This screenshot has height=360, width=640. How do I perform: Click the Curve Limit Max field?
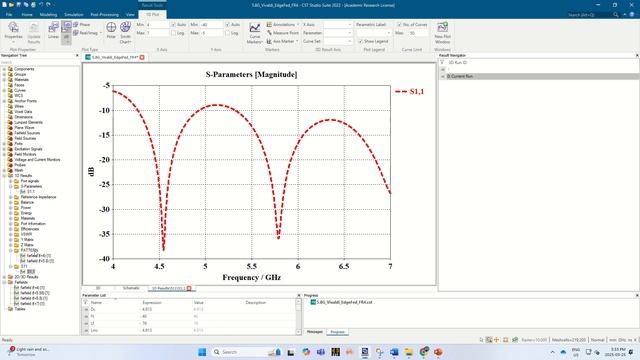(x=418, y=33)
